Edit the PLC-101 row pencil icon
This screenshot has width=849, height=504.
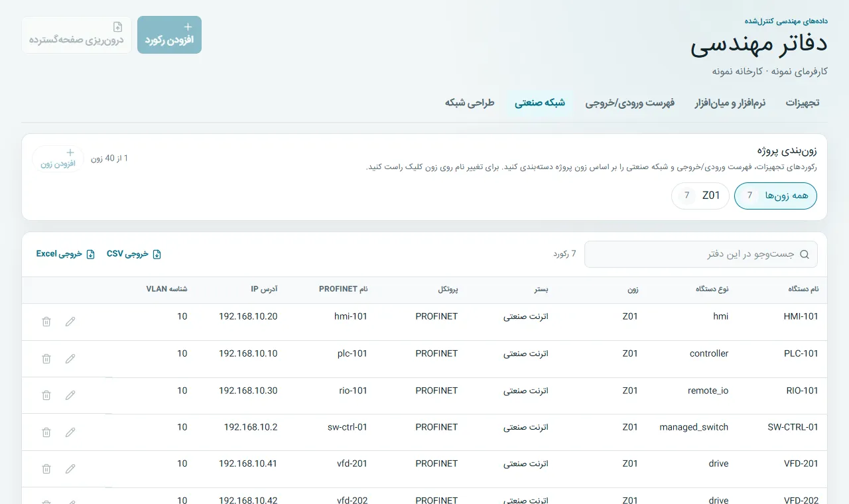70,359
